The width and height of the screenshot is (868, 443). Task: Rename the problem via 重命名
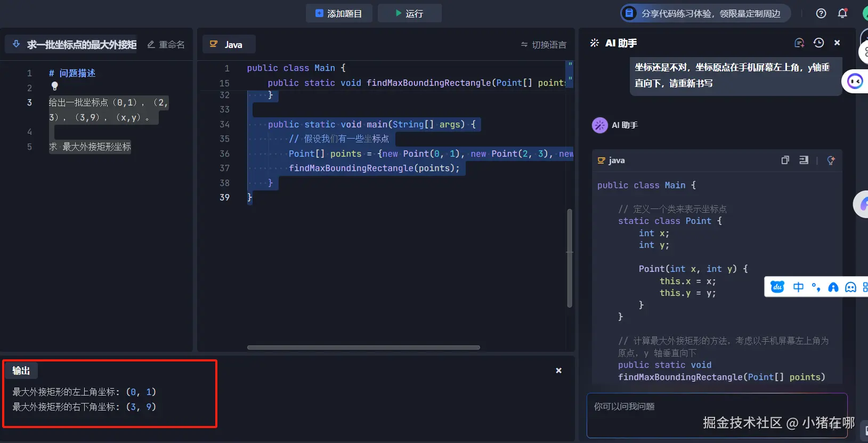166,45
